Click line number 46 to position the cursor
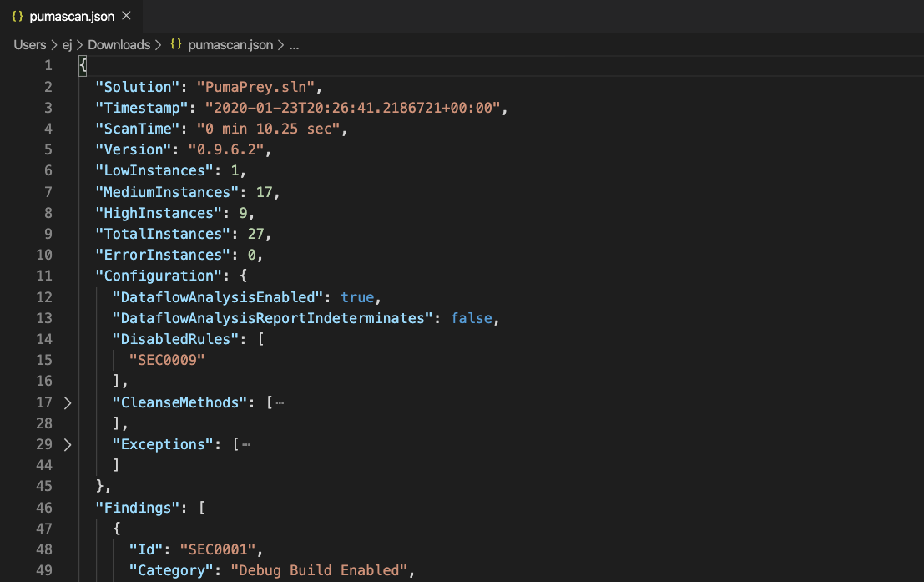The height and width of the screenshot is (582, 924). coord(44,507)
